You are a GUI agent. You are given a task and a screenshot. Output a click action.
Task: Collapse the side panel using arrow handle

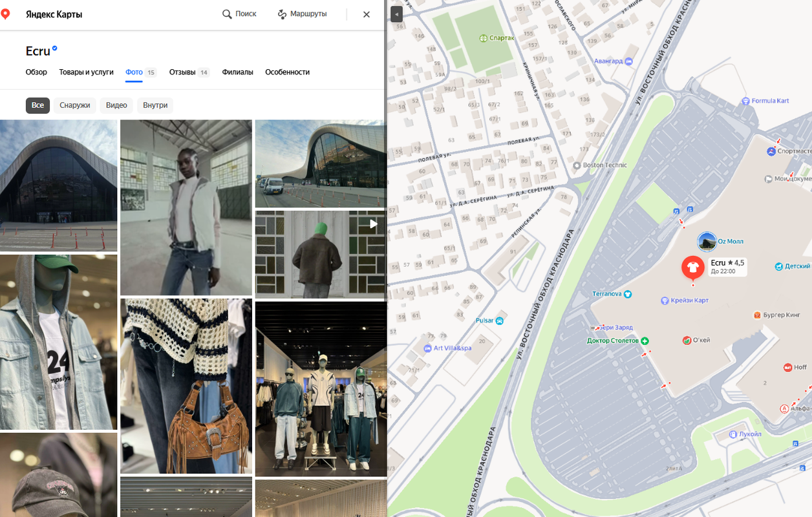pos(397,14)
